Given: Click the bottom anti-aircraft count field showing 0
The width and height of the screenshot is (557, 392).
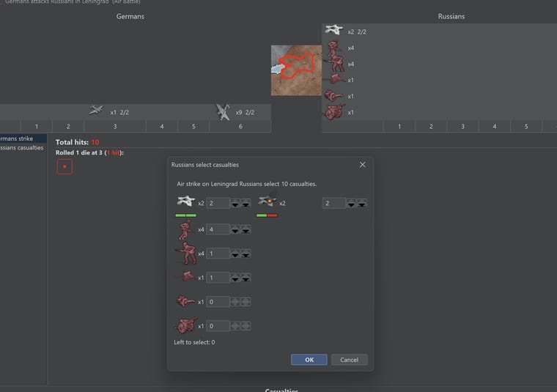Looking at the screenshot, I should tap(218, 326).
